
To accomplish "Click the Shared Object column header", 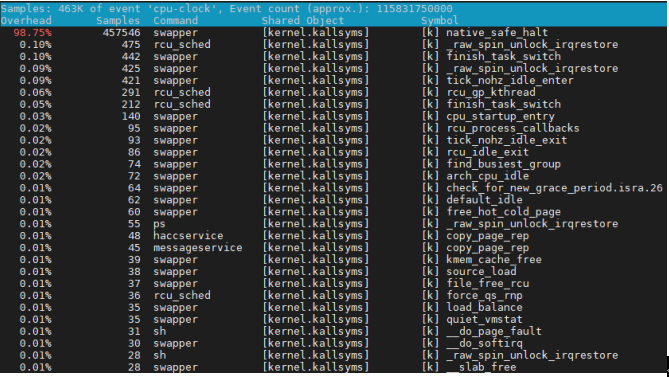I will [x=303, y=20].
